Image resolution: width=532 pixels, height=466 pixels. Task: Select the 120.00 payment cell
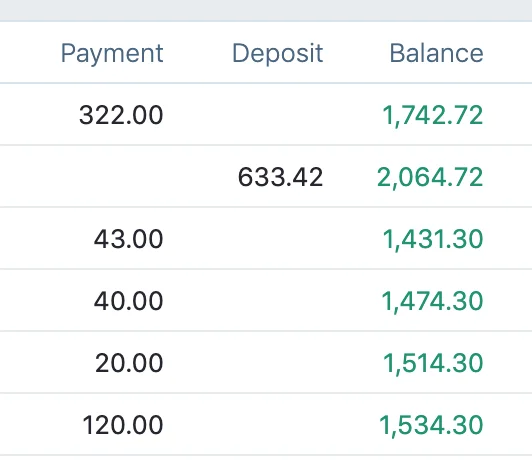click(x=123, y=425)
